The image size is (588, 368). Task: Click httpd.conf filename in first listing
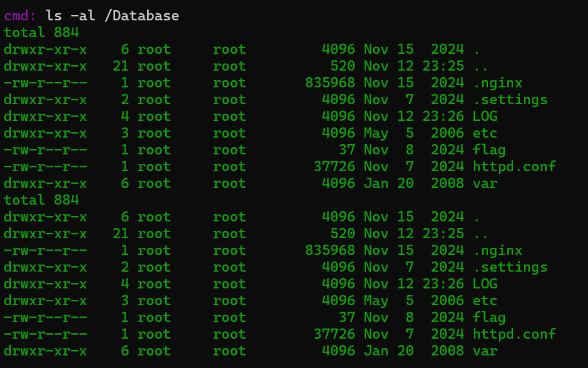514,166
